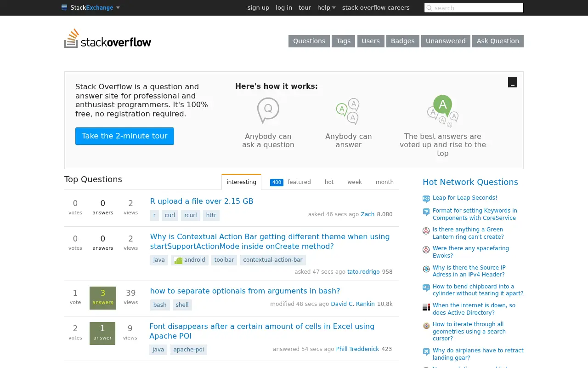Switch to the interesting tab
The height and width of the screenshot is (368, 588).
pyautogui.click(x=241, y=182)
